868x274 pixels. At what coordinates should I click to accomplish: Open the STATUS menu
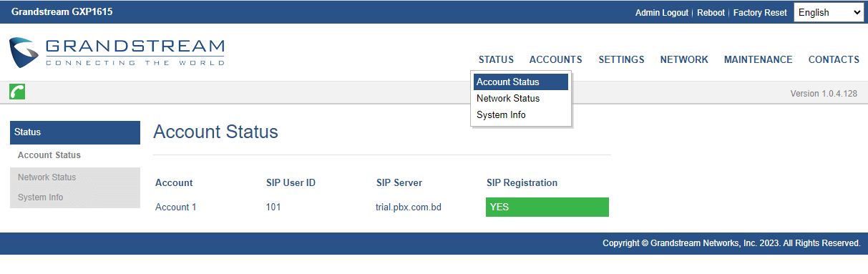coord(496,60)
